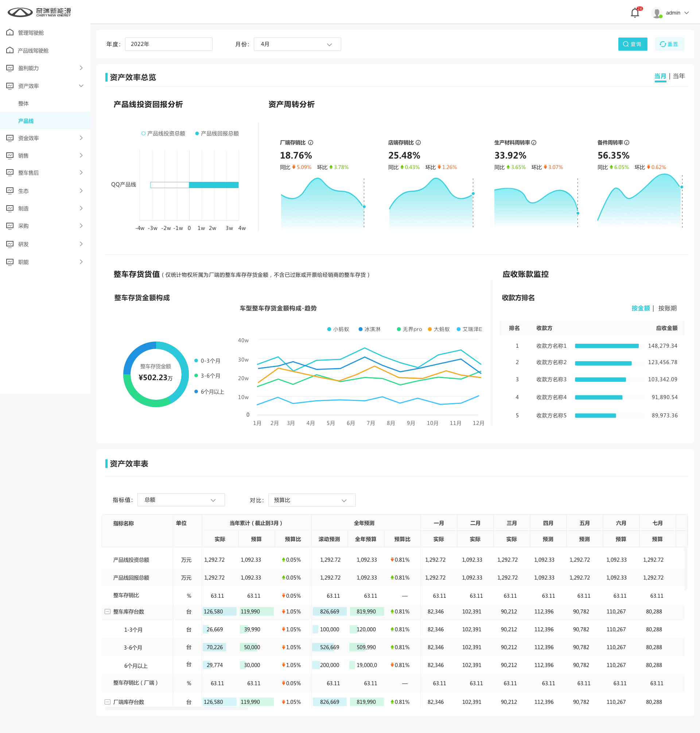The height and width of the screenshot is (733, 700).
Task: Click the 职能 sidebar icon
Action: (10, 262)
